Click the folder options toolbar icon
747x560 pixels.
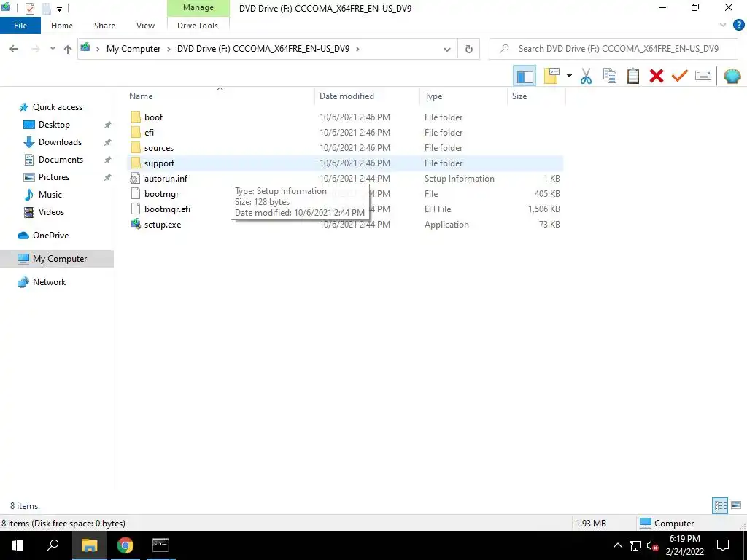pyautogui.click(x=551, y=76)
